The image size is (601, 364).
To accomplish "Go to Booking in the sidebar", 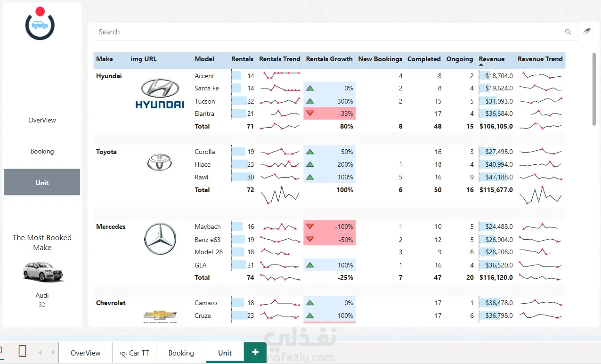I will [x=42, y=151].
